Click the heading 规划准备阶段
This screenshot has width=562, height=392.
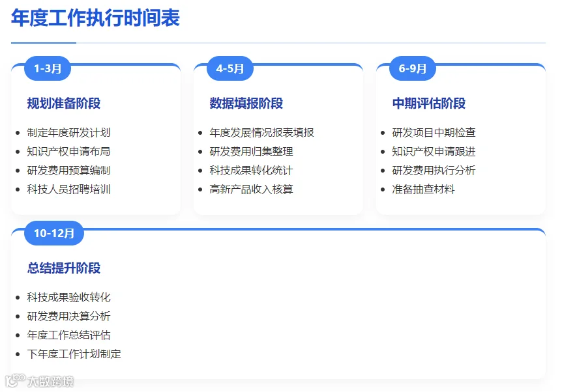tap(64, 103)
